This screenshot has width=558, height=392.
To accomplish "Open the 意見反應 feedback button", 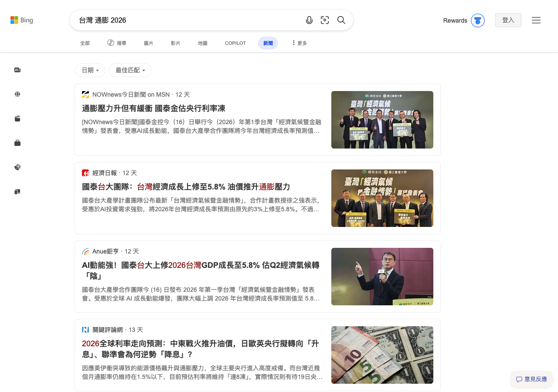I will 531,379.
